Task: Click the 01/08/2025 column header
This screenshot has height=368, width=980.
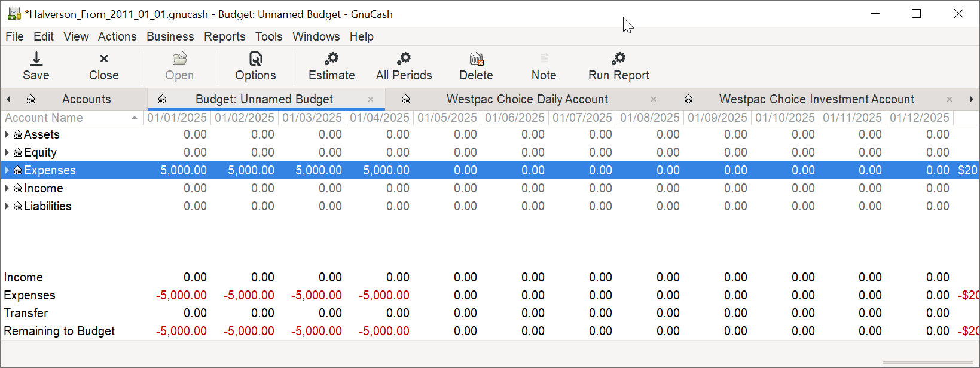Action: (x=650, y=118)
